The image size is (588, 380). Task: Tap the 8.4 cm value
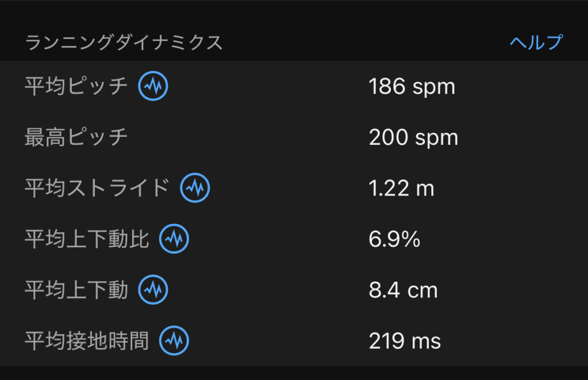coord(403,290)
